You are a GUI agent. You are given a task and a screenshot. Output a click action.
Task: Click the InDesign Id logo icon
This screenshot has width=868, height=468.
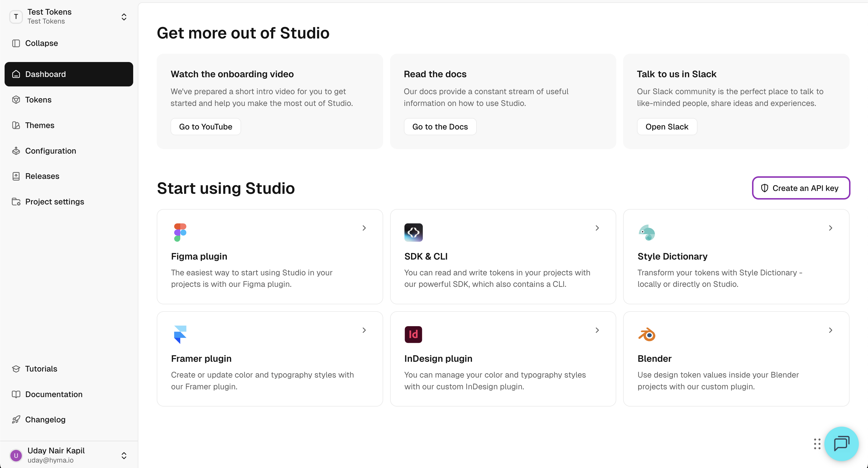413,334
